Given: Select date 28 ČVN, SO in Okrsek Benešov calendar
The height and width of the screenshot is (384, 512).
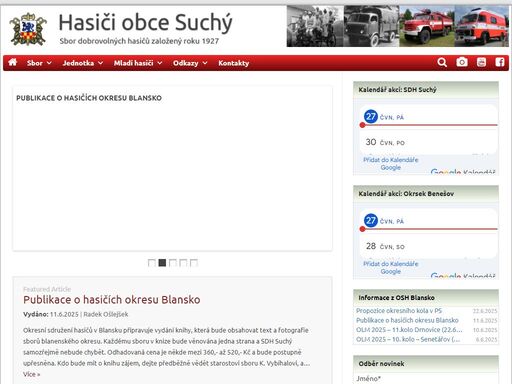Looking at the screenshot, I should [x=385, y=246].
